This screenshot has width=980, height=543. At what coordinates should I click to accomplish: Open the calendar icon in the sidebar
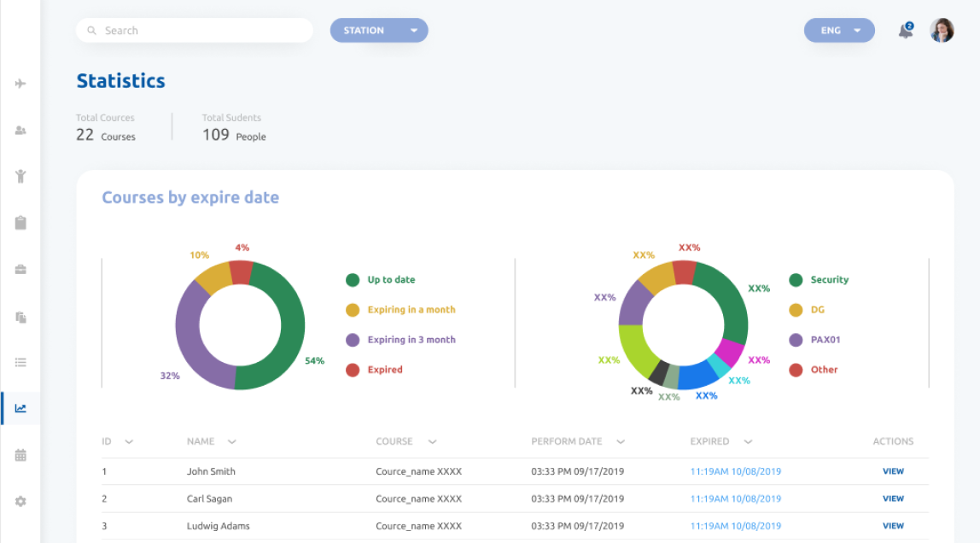point(20,455)
